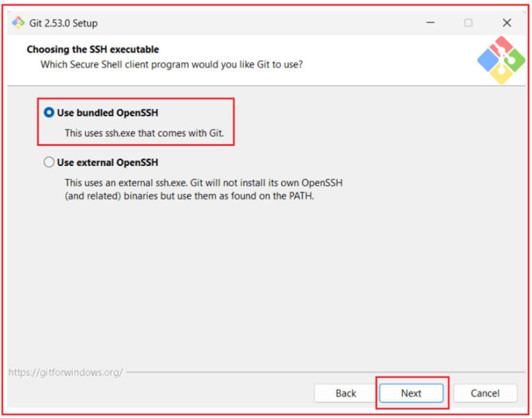The image size is (532, 418).
Task: Click the "Choosing the SSH executable" heading
Action: pos(93,50)
